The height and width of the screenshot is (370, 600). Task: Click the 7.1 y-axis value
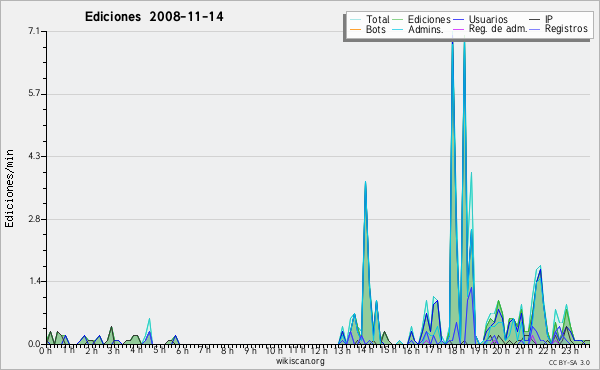click(34, 31)
